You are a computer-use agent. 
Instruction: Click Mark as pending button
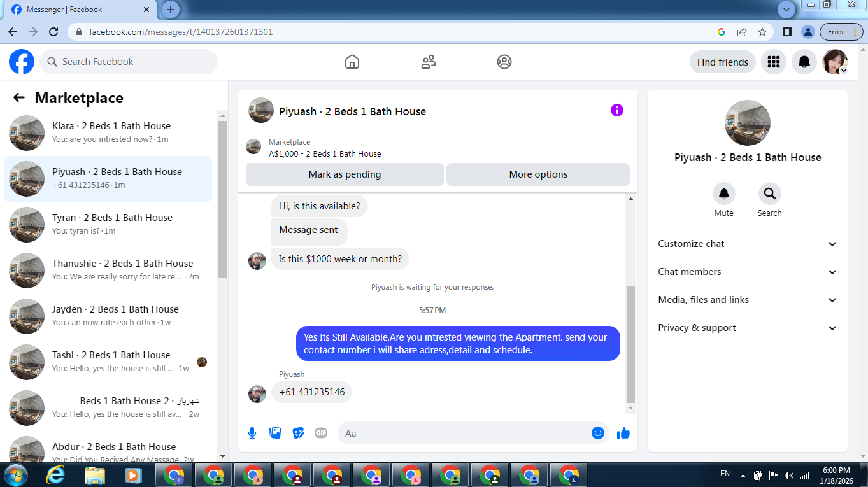click(x=345, y=174)
